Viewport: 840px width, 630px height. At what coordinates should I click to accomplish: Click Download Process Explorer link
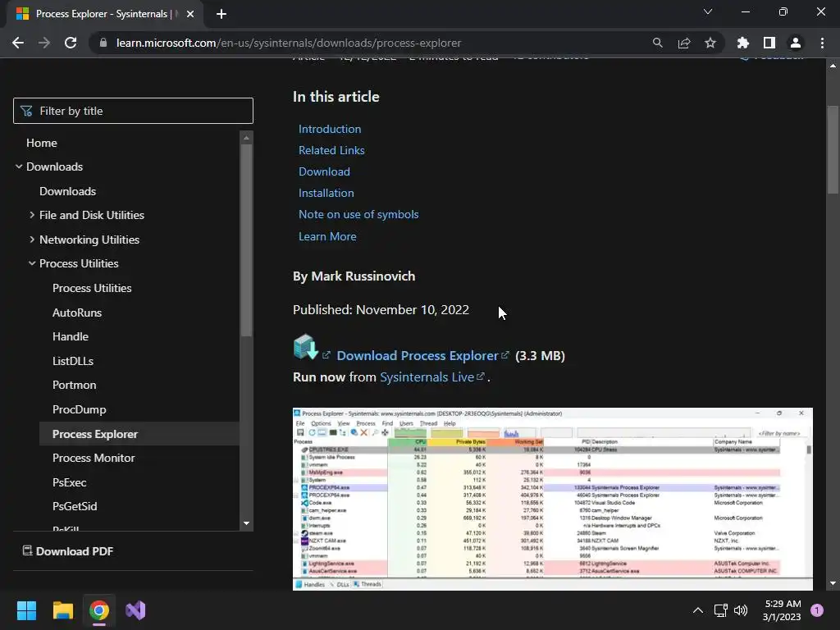pos(418,356)
